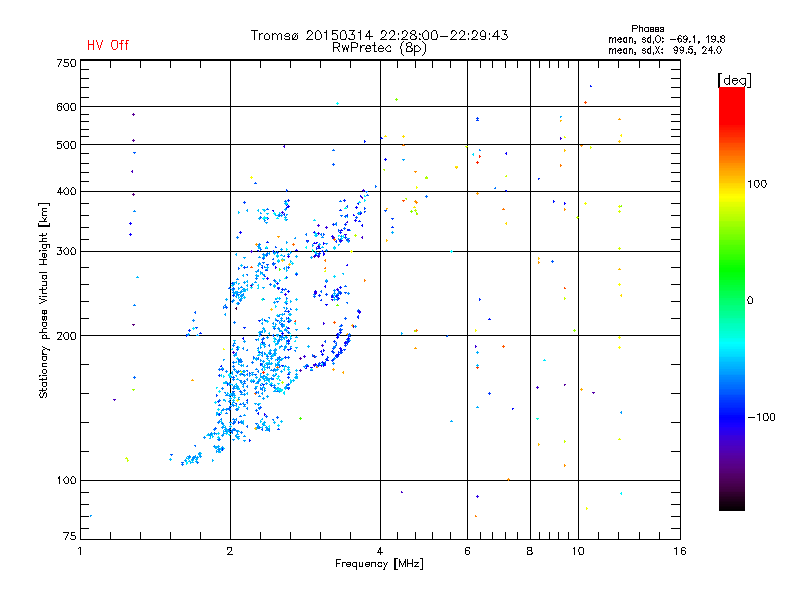This screenshot has height=600, width=800.
Task: Click the y-axis tick label "500"
Action: click(x=67, y=145)
